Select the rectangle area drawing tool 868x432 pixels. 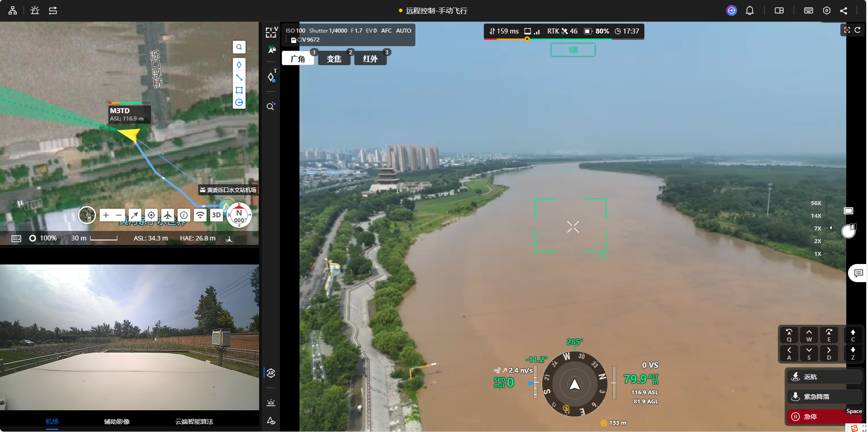[x=239, y=90]
